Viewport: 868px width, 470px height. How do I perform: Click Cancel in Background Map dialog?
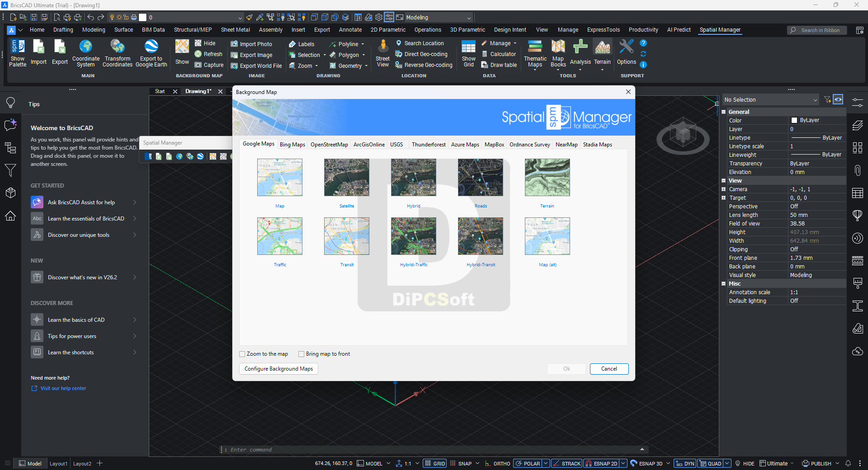coord(609,369)
